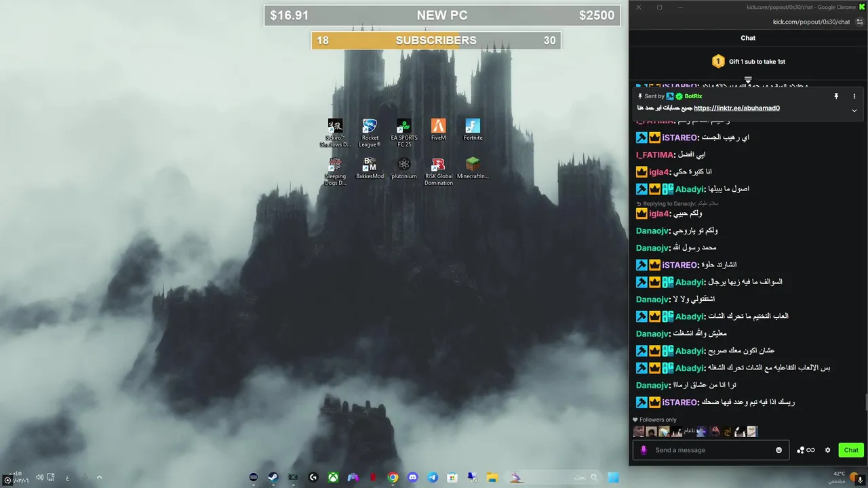Launch Rocket League from the desktop
The image size is (868, 488).
(370, 133)
